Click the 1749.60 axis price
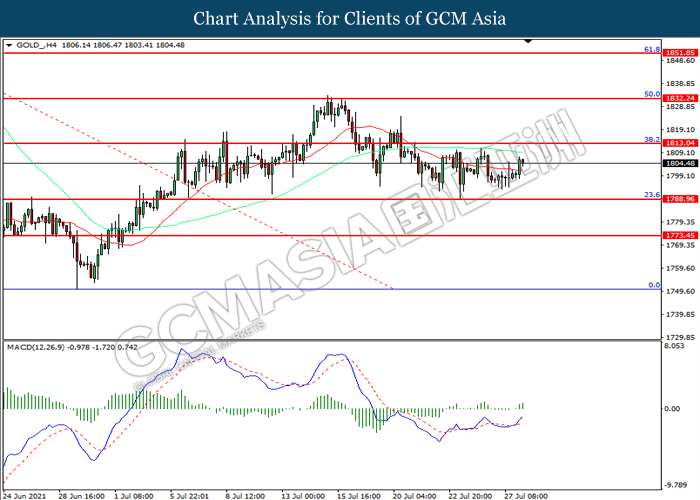The height and width of the screenshot is (500, 700). 680,291
